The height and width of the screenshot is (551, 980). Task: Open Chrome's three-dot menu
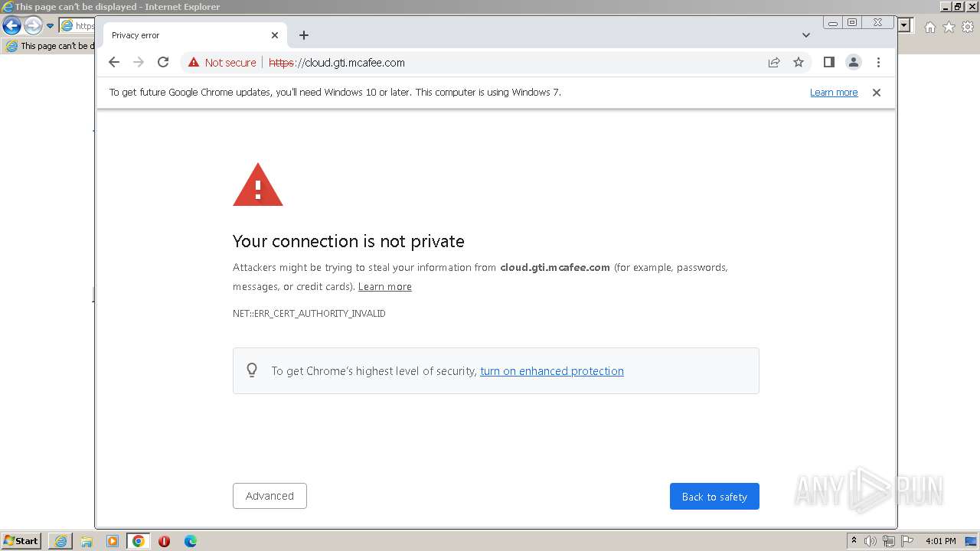click(878, 63)
